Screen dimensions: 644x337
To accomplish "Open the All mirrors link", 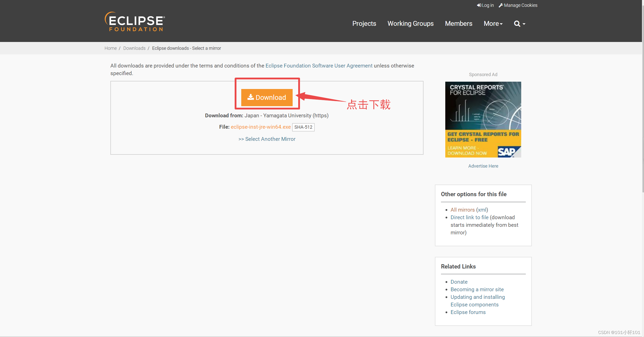I will click(462, 210).
